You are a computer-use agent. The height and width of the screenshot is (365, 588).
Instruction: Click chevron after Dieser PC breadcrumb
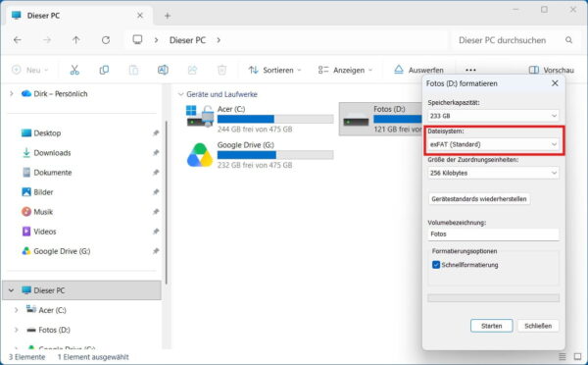tap(219, 40)
